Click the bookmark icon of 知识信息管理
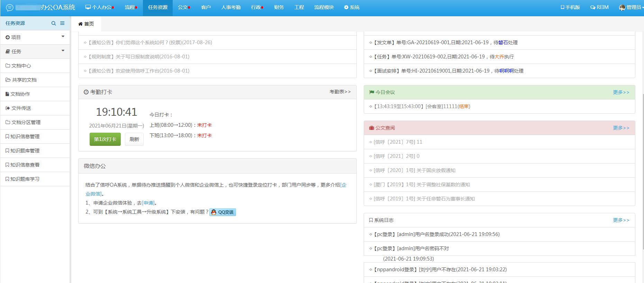 7,136
